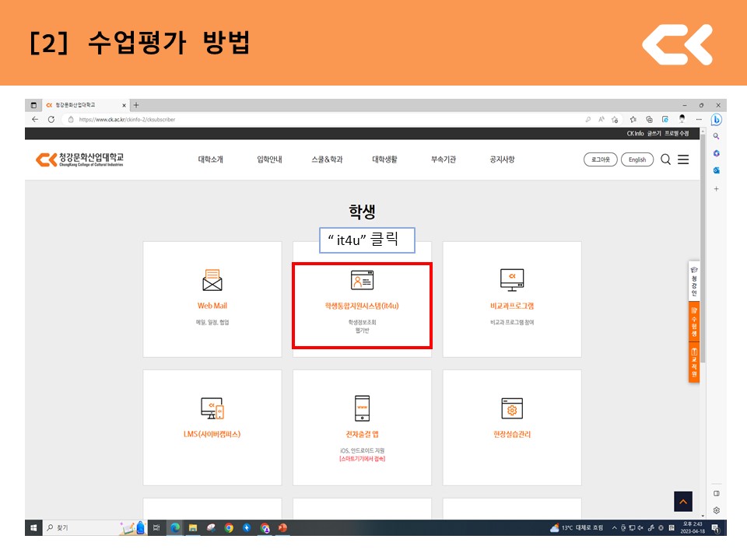This screenshot has width=747, height=560.
Task: Open the Bing chat sidebar icon
Action: pos(716,120)
